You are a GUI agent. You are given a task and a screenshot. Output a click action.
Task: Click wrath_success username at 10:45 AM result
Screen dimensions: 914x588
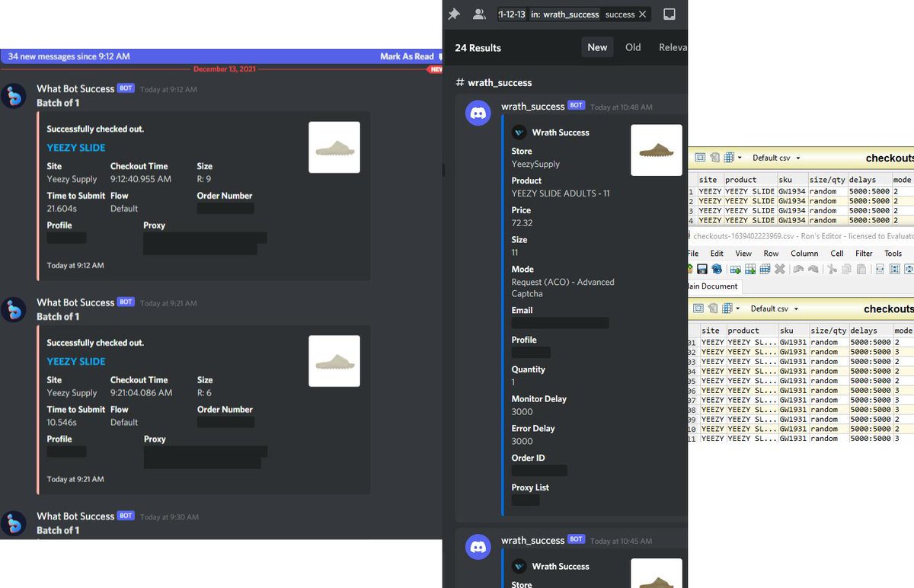click(x=533, y=540)
